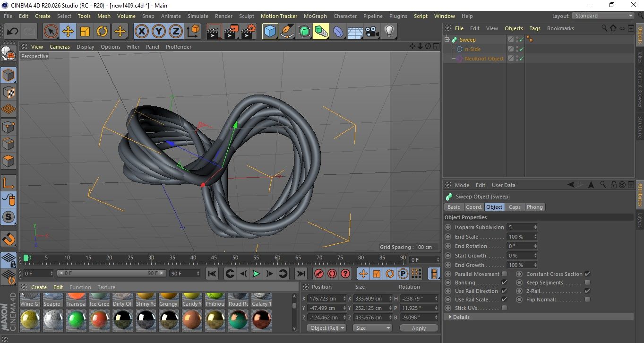This screenshot has height=343, width=644.
Task: Open the Camera object icon
Action: 372,32
